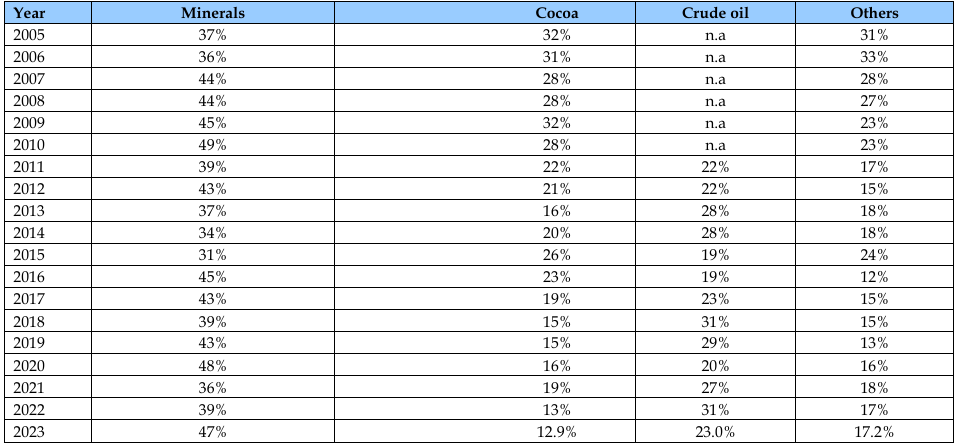Click the Minerals column header
This screenshot has width=955, height=443.
click(212, 13)
